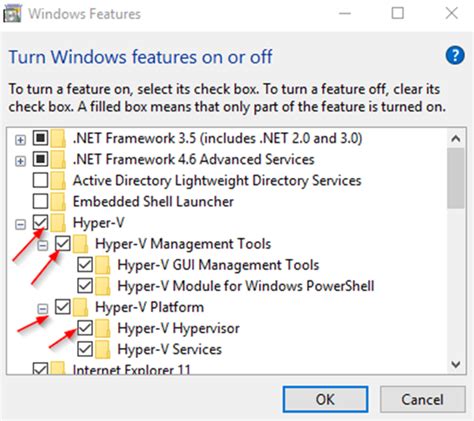Expand .NET Framework 4.6 Advanced Services
Viewport: 474px width, 421px height.
(x=20, y=161)
